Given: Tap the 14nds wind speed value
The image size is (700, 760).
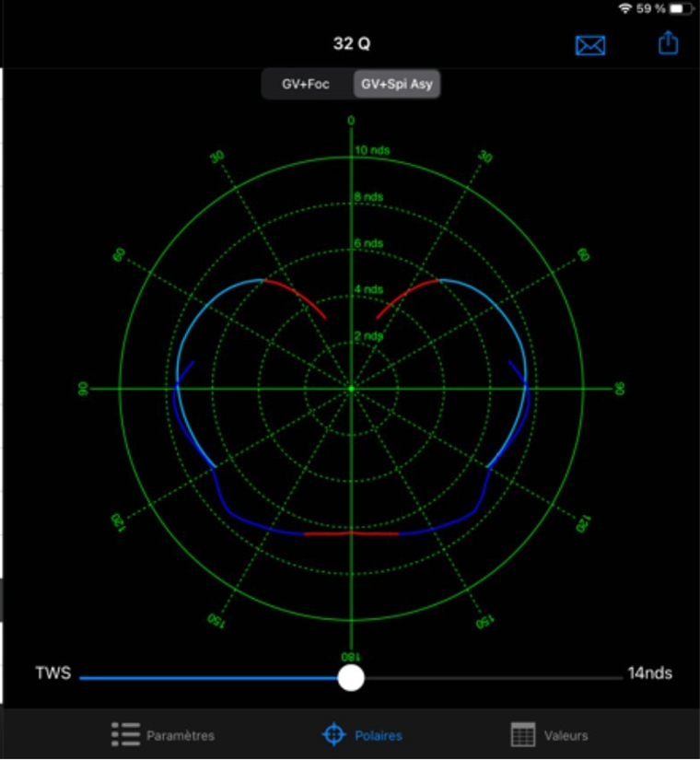Looking at the screenshot, I should (649, 673).
